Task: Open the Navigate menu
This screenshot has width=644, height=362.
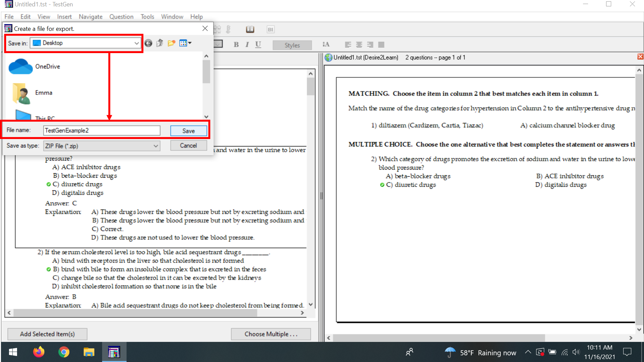Action: [x=90, y=16]
